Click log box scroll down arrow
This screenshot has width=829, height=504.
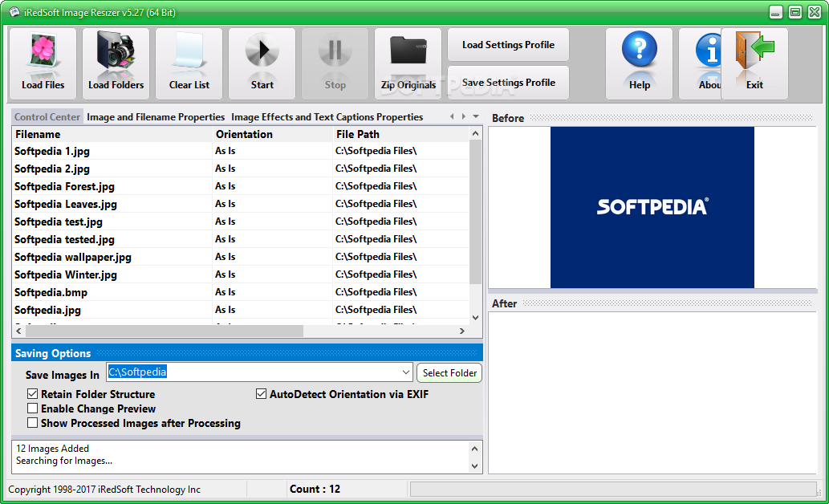(474, 466)
